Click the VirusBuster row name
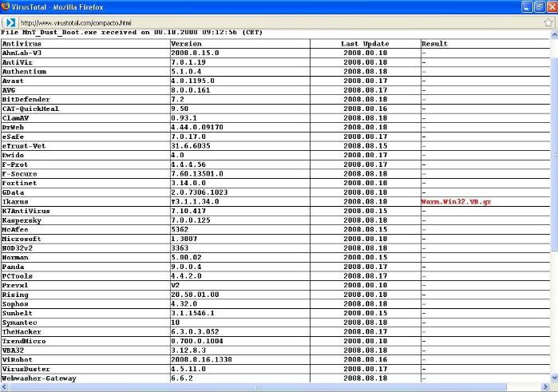The width and height of the screenshot is (558, 392). coord(26,369)
